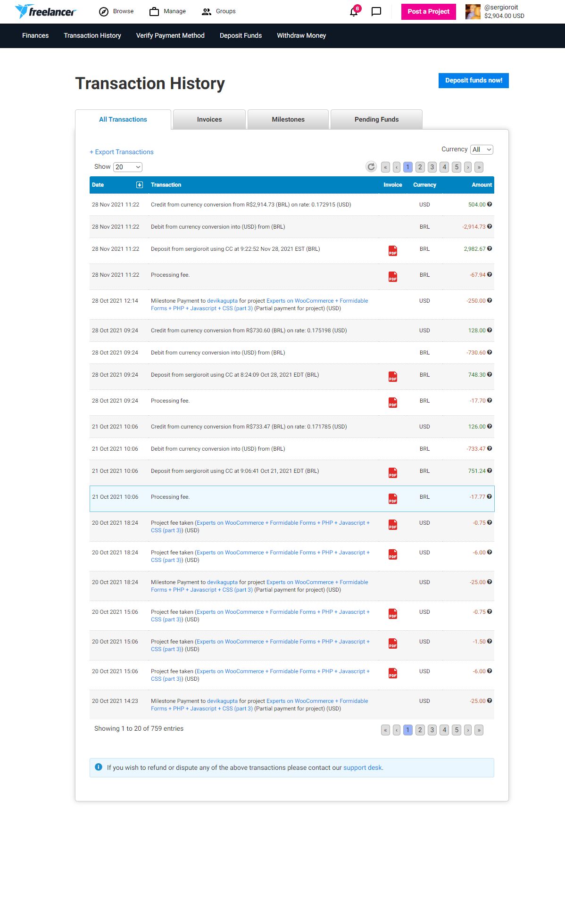Click the Deposit funds now button
The image size is (565, 924).
tap(474, 81)
